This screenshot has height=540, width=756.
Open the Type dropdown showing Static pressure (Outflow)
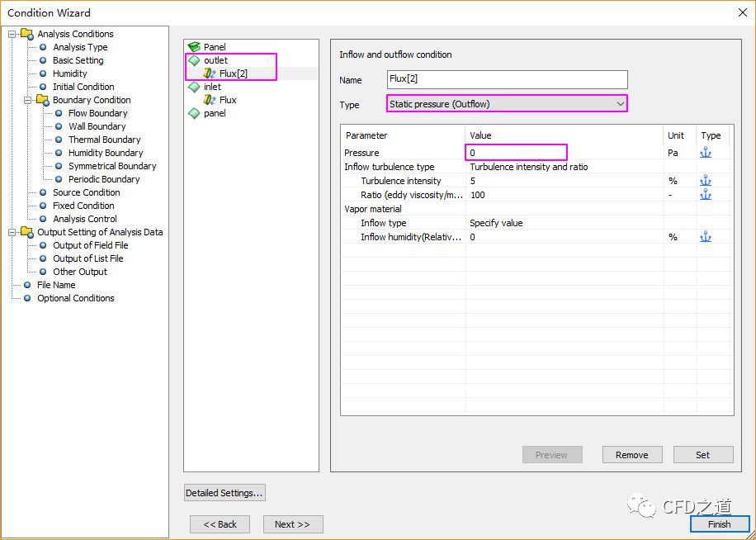(507, 104)
